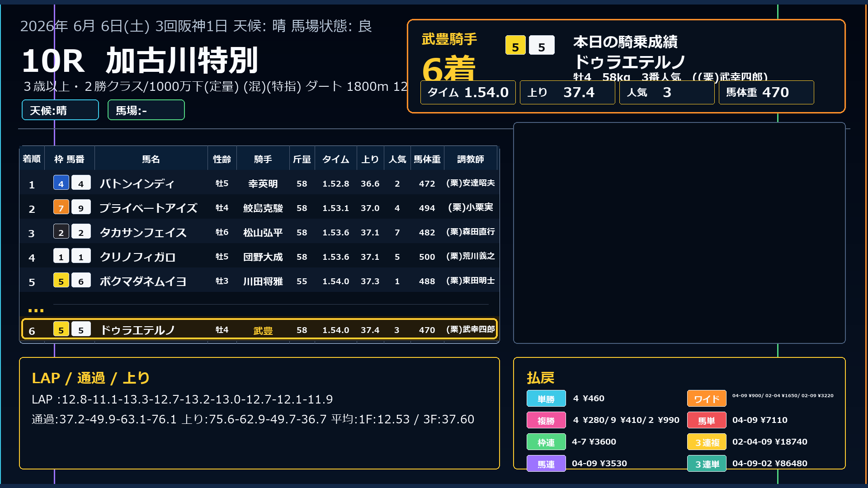Click trainer (栗)東田明士
Screen dimensions: 868x488
[471, 280]
